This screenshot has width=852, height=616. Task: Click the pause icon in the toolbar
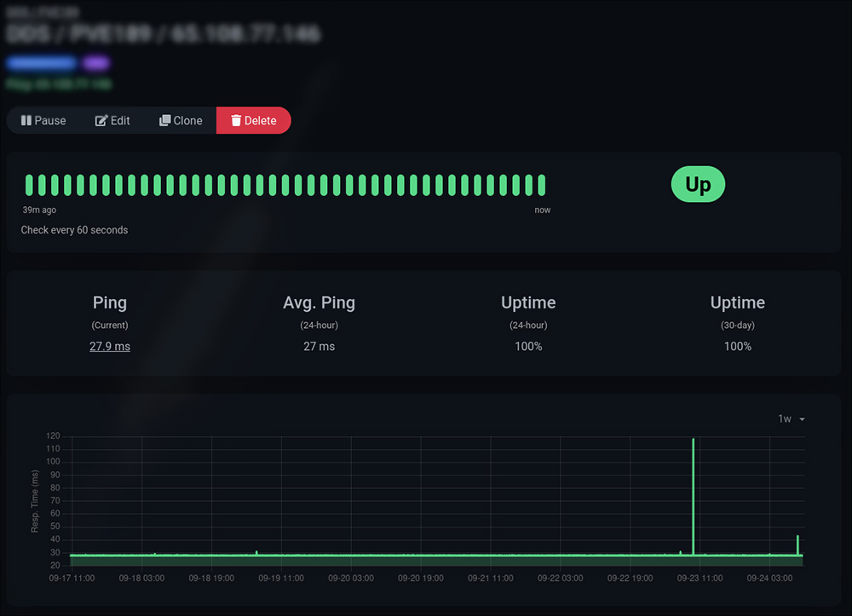coord(26,121)
